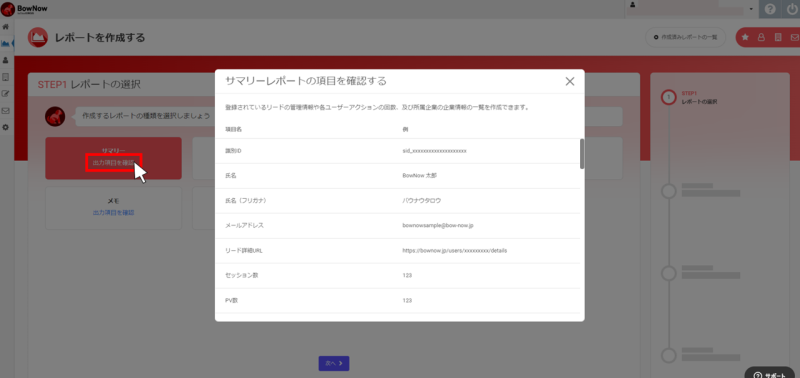Open the mail envelope icon in sidebar
Viewport: 800px width, 378px height.
6,110
